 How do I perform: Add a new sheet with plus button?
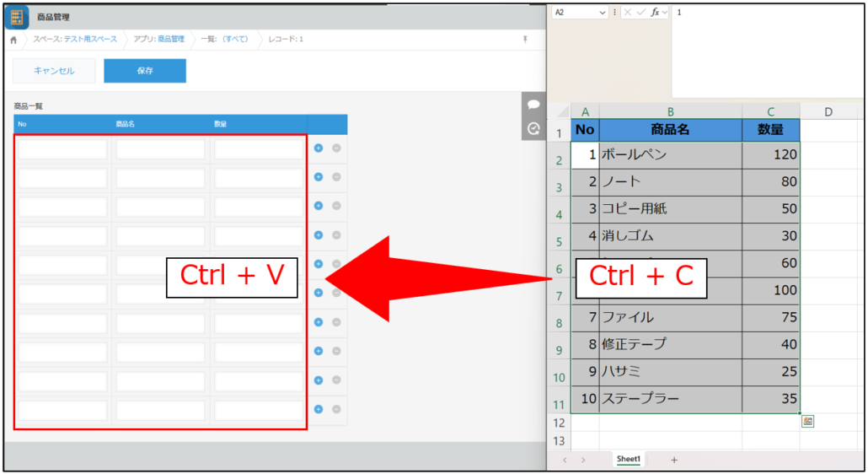673,460
